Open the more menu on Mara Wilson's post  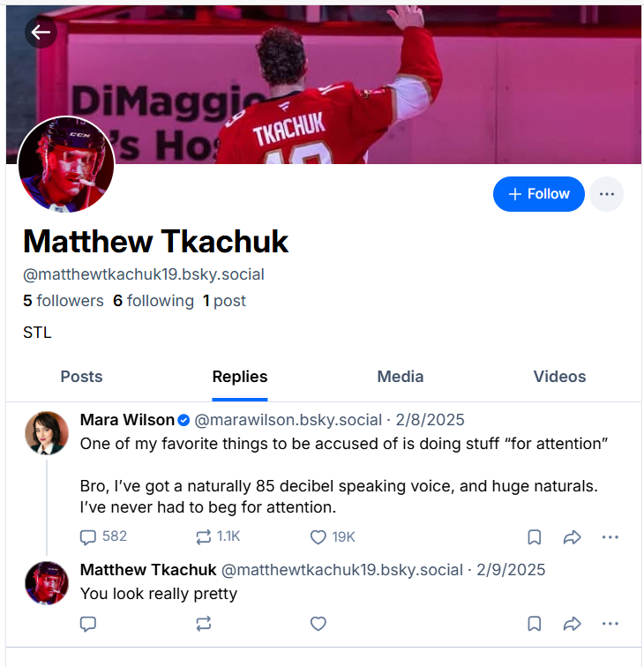tap(610, 537)
